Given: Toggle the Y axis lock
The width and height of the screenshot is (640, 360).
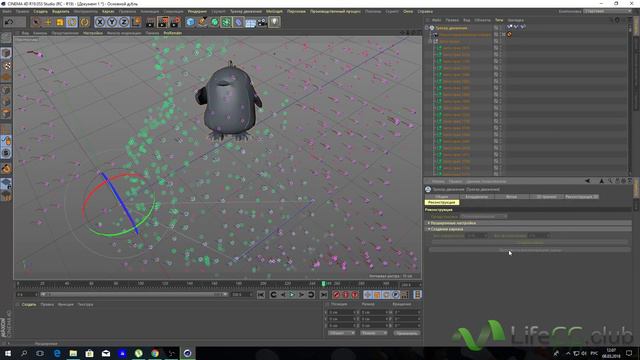Looking at the screenshot, I should (112, 22).
